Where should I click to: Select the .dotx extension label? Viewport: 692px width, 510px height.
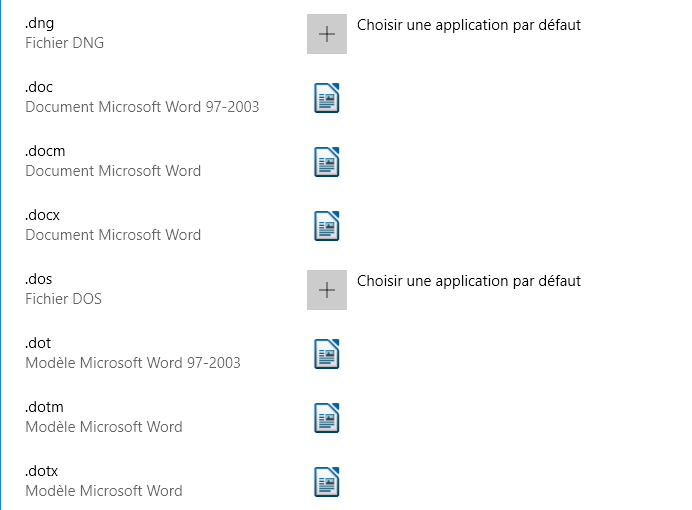[x=41, y=471]
